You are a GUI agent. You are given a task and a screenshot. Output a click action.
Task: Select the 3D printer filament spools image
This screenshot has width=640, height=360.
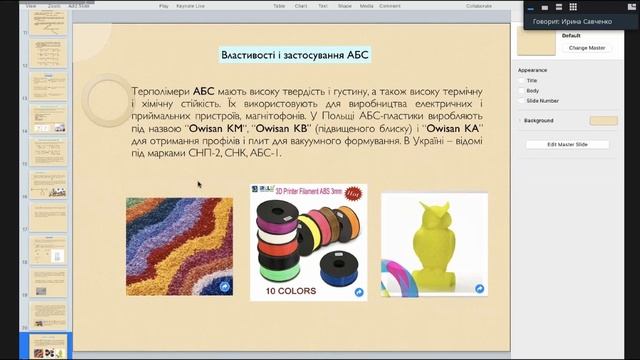309,242
